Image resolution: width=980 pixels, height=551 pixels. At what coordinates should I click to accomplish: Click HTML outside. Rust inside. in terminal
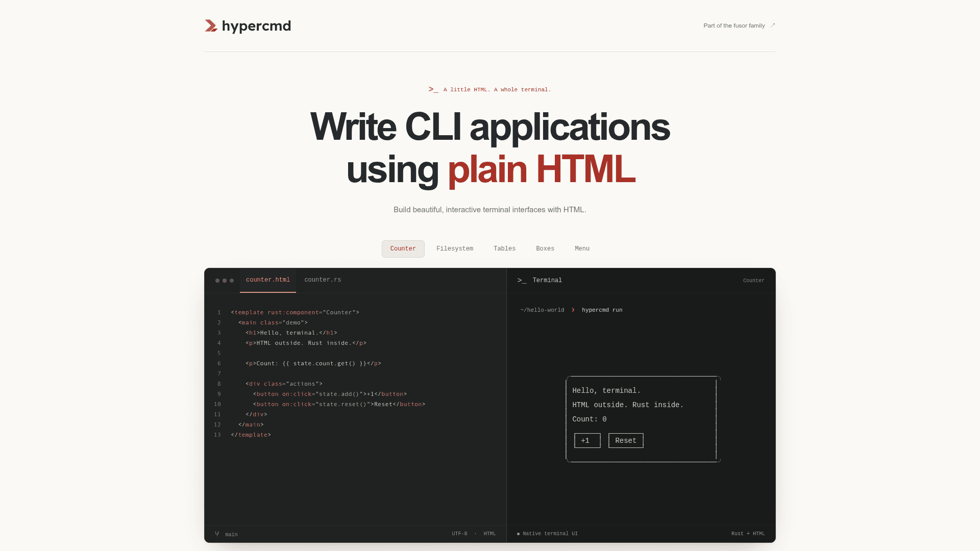click(x=628, y=405)
